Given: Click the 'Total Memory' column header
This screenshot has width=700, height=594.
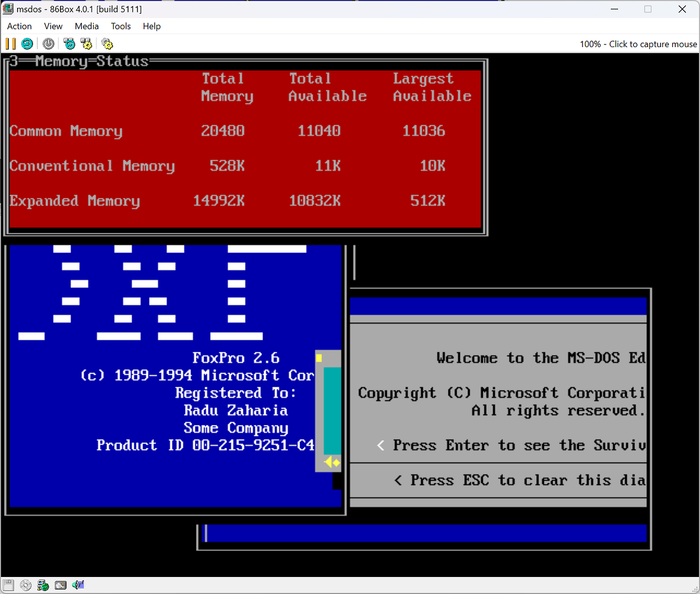Looking at the screenshot, I should click(x=227, y=87).
